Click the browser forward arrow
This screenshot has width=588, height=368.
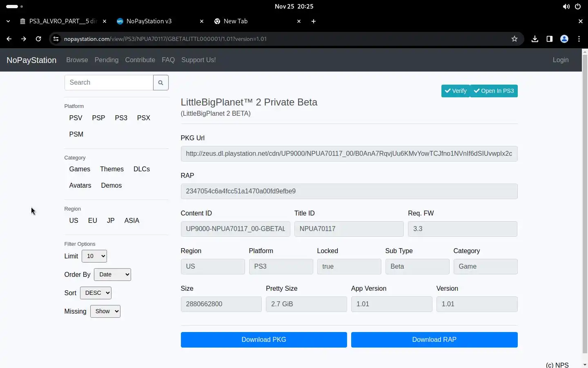tap(24, 39)
